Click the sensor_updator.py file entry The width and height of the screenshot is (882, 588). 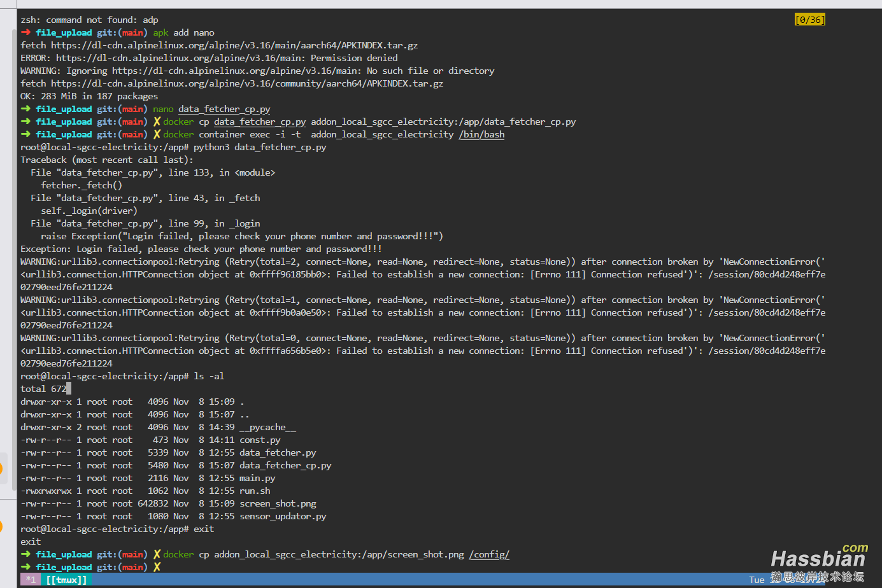(x=283, y=516)
